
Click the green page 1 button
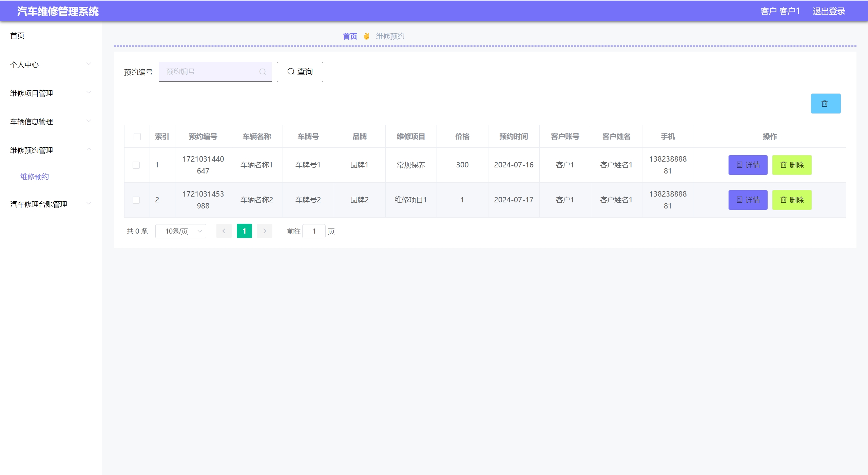point(244,231)
